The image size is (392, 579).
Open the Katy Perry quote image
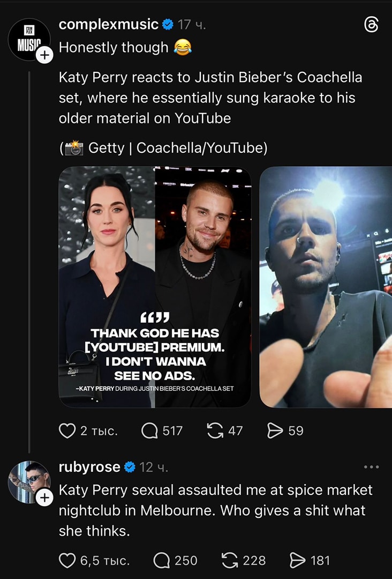[155, 287]
